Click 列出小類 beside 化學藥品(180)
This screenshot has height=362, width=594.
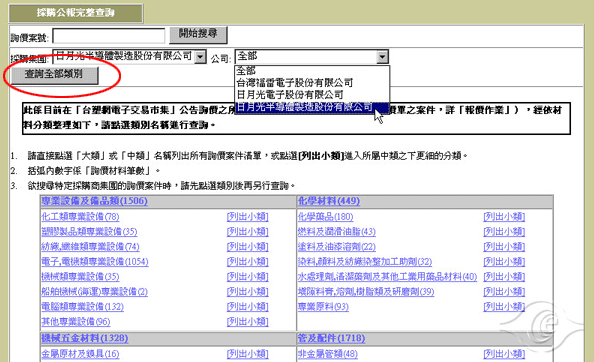tap(504, 217)
